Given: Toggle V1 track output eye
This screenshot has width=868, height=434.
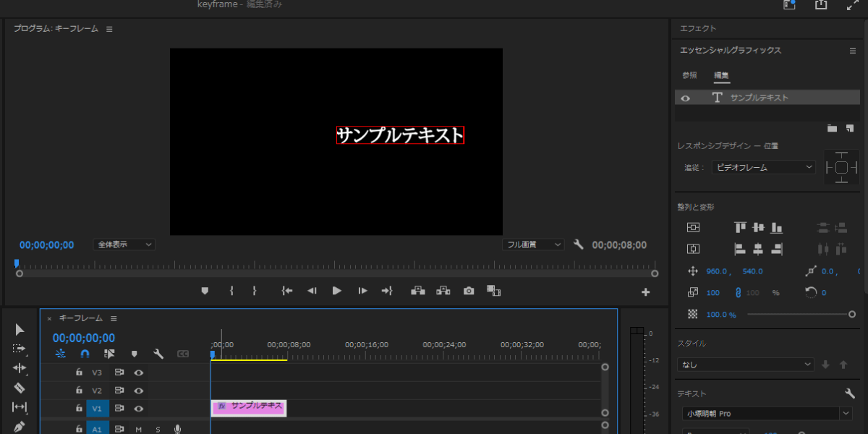Looking at the screenshot, I should [x=138, y=409].
